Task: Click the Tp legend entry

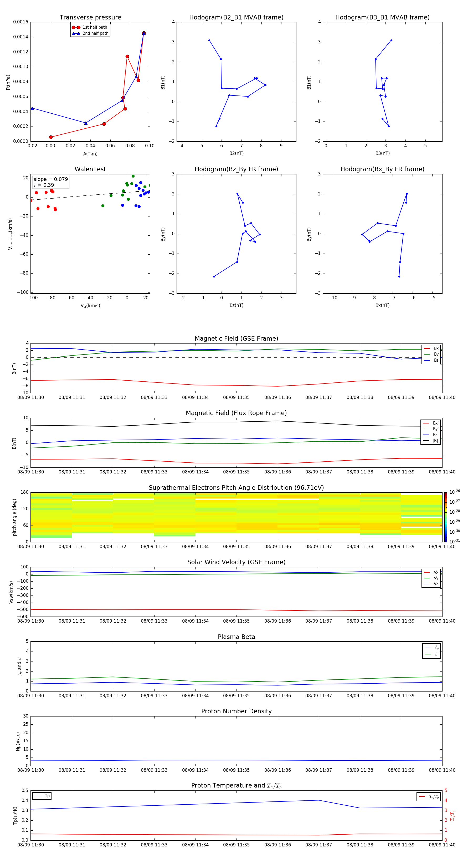Action: click(x=42, y=796)
